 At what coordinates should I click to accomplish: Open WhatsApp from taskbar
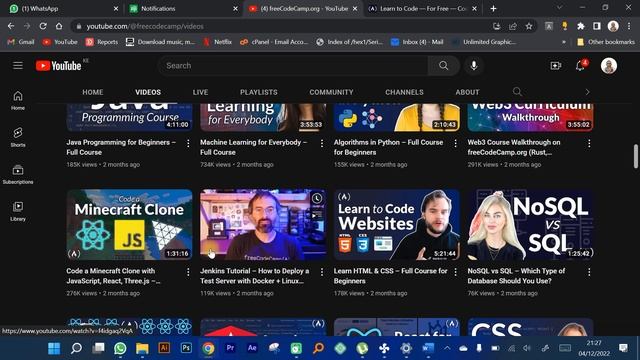[120, 348]
